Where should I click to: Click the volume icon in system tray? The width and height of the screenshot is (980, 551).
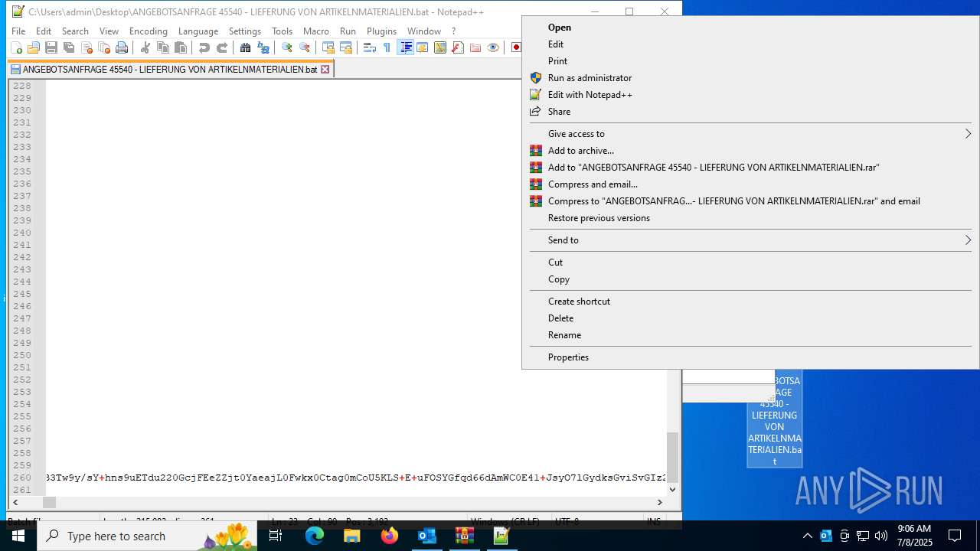(881, 536)
